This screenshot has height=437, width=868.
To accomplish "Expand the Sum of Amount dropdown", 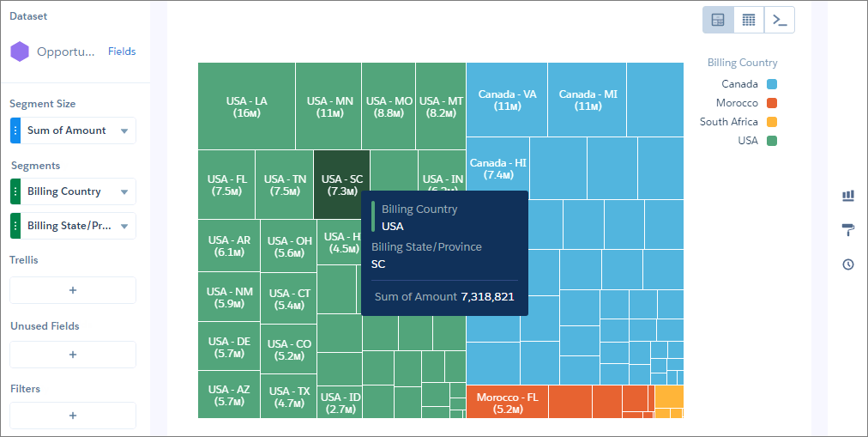I will click(x=124, y=130).
